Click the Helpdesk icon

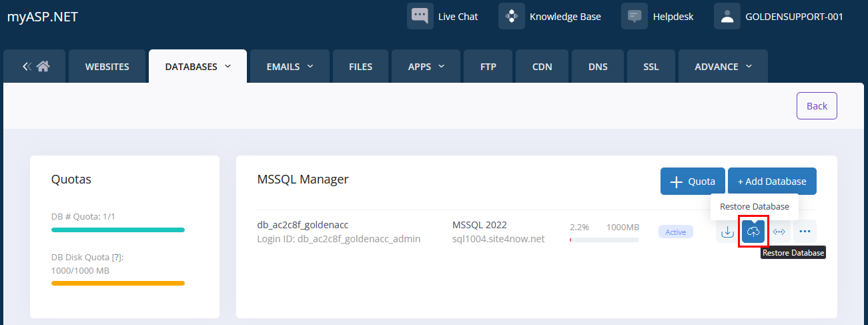pyautogui.click(x=634, y=16)
